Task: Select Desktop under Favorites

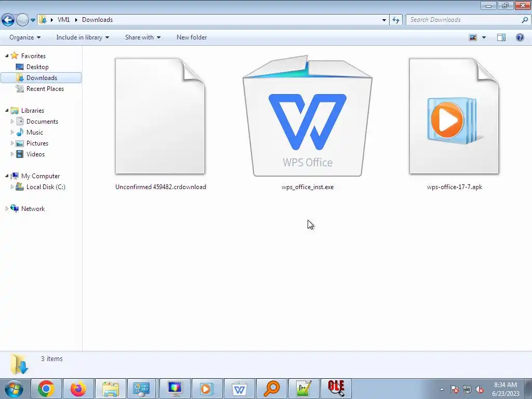Action: pos(37,67)
